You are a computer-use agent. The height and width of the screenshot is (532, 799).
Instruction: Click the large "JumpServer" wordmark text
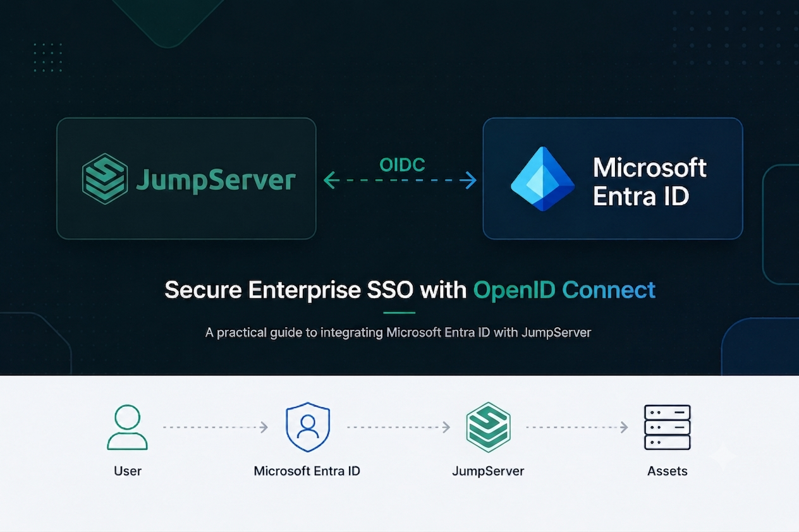tap(216, 180)
